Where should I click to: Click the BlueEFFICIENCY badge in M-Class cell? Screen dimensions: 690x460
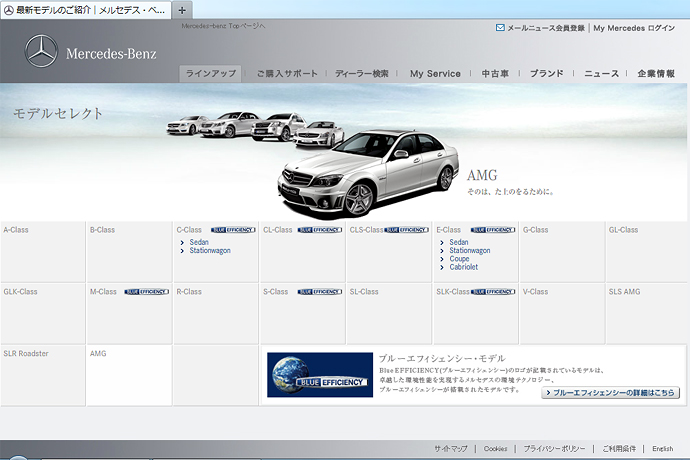point(147,292)
